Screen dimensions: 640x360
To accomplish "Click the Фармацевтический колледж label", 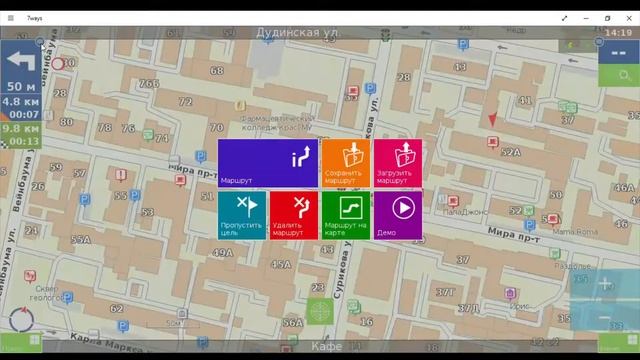I will 277,123.
